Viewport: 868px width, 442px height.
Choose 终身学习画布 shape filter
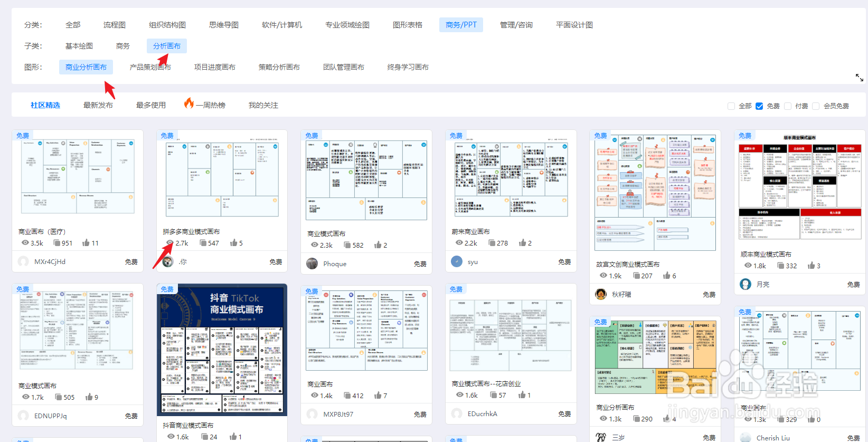408,67
